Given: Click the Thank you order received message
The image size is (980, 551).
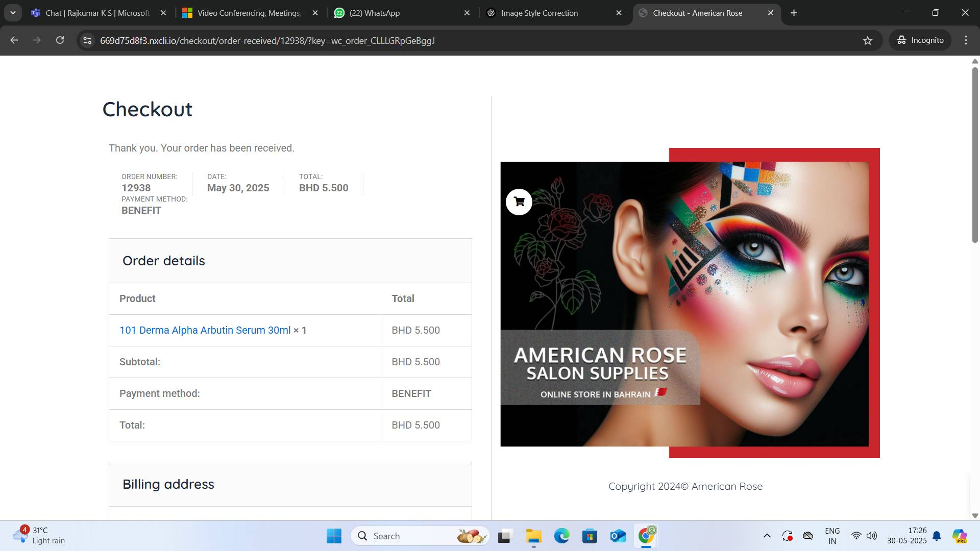Looking at the screenshot, I should coord(202,148).
